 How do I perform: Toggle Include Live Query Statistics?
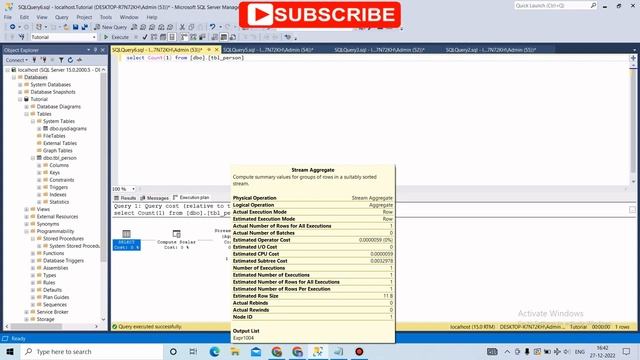pyautogui.click(x=193, y=37)
